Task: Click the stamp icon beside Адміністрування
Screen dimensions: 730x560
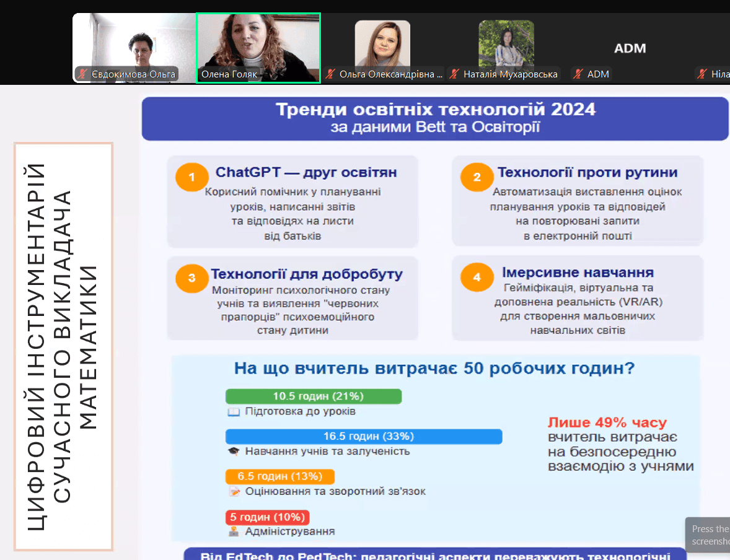Action: (x=234, y=531)
